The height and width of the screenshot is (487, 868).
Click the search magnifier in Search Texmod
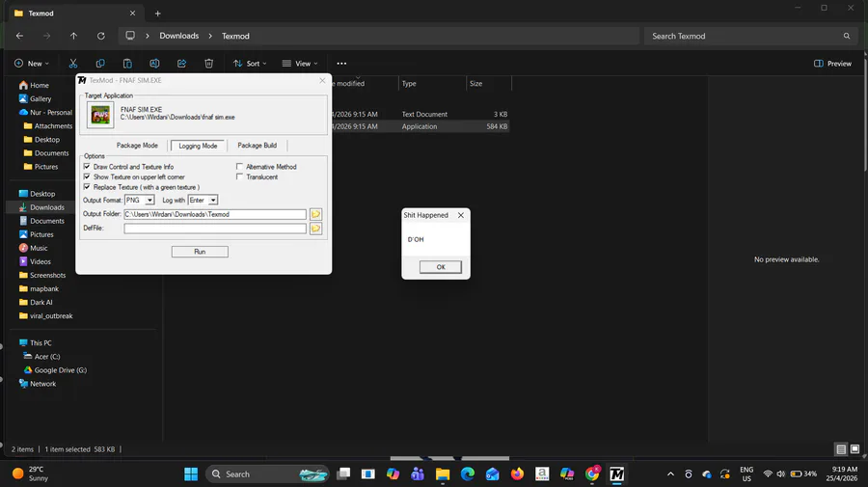coord(847,36)
